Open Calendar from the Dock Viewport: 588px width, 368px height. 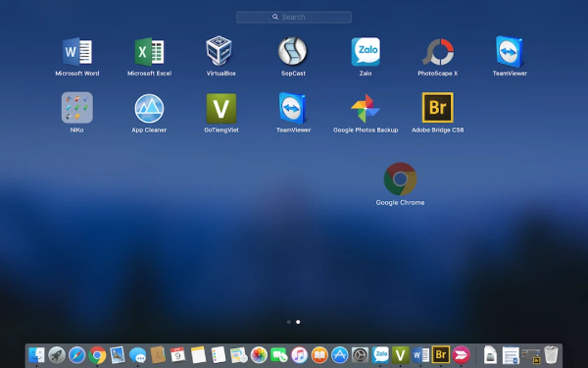pyautogui.click(x=177, y=355)
